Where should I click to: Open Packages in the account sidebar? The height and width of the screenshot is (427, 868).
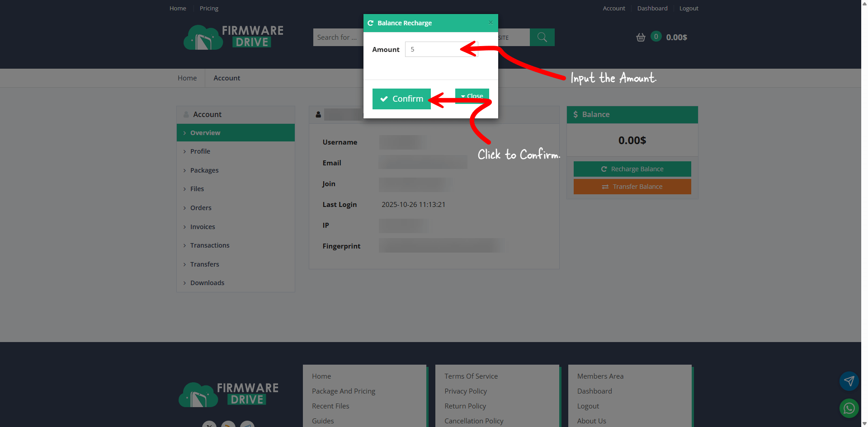204,170
